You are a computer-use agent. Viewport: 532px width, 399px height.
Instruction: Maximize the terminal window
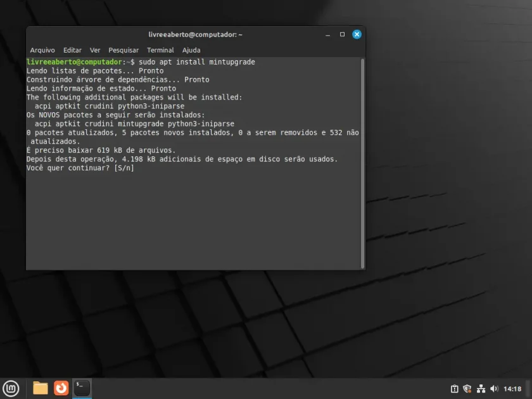coord(343,35)
